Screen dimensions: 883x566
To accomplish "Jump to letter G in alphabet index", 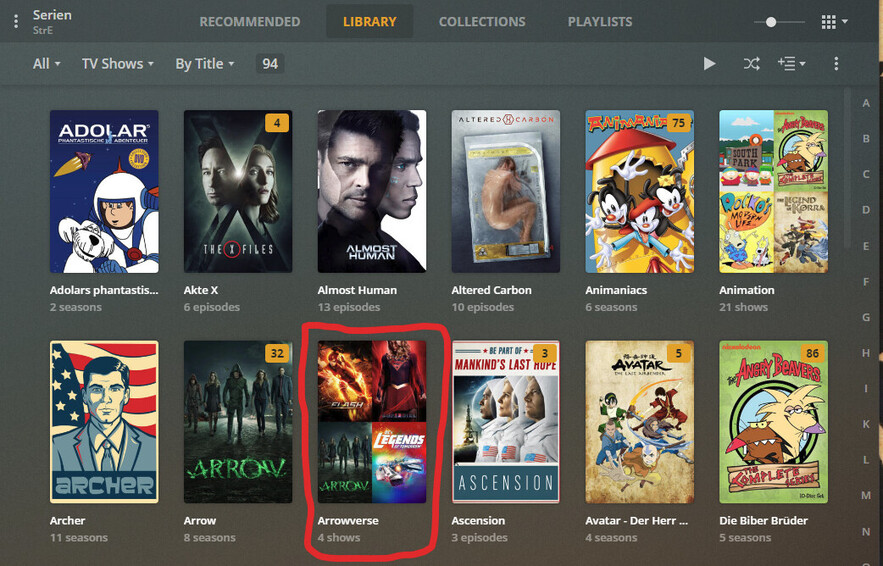I will coord(866,318).
